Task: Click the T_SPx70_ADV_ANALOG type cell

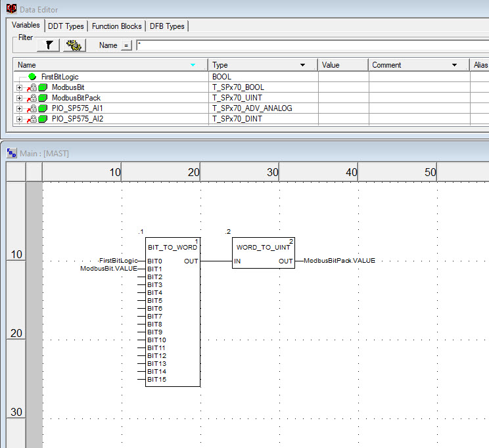Action: click(x=263, y=108)
